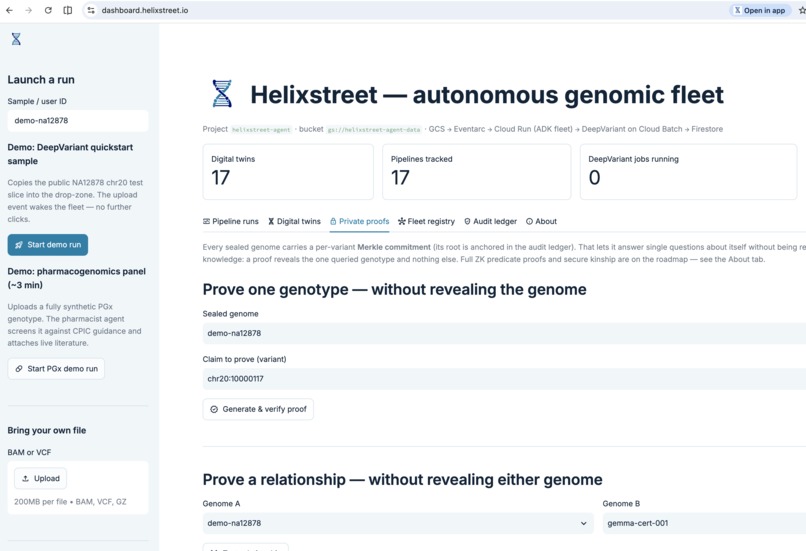Edit the Claim to prove variant field
The width and height of the screenshot is (806, 551).
pyautogui.click(x=504, y=379)
